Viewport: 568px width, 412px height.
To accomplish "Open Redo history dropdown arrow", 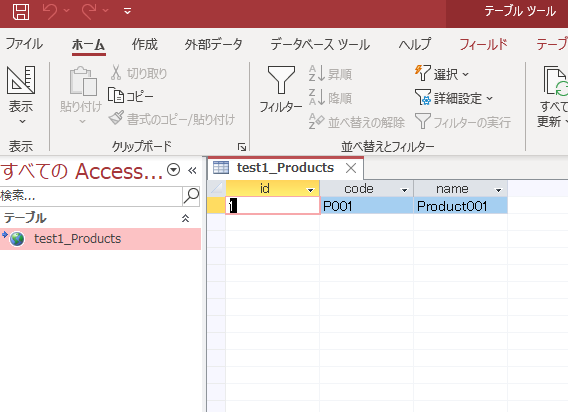I will [x=105, y=11].
